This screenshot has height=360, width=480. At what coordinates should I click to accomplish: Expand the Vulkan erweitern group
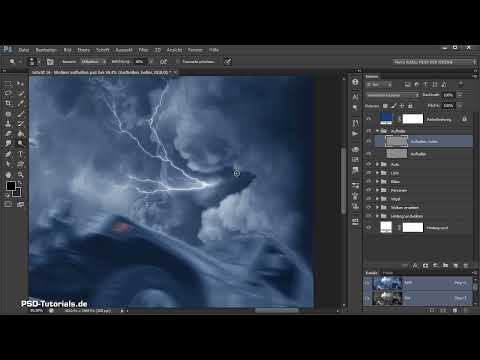tap(377, 207)
